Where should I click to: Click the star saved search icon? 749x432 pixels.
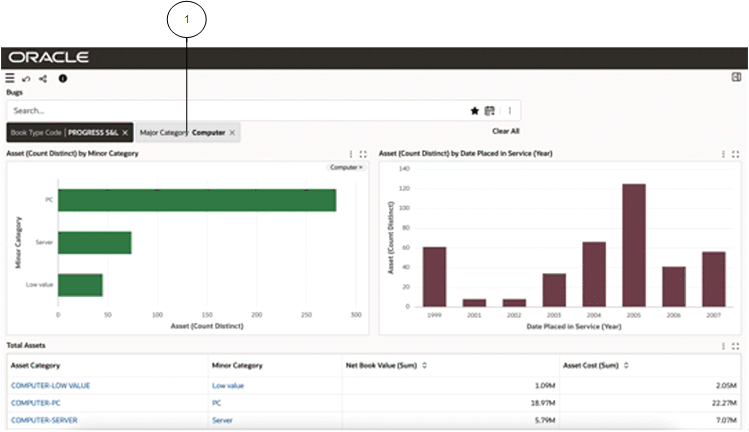coord(474,111)
